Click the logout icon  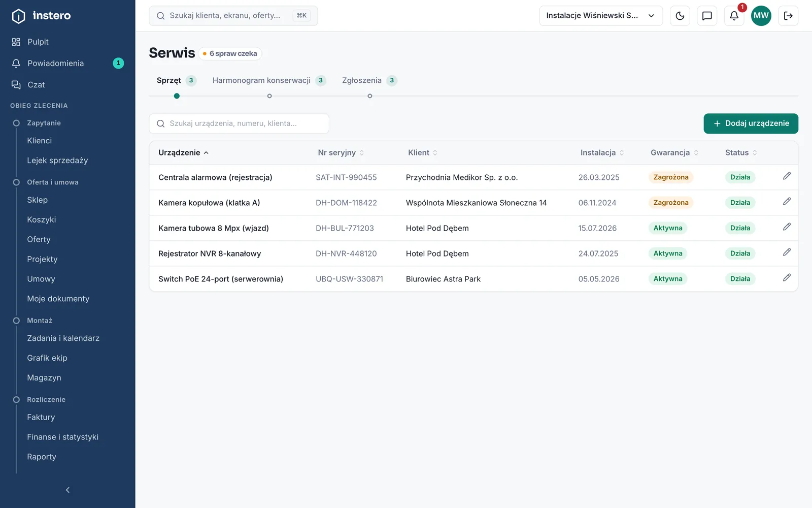[788, 16]
